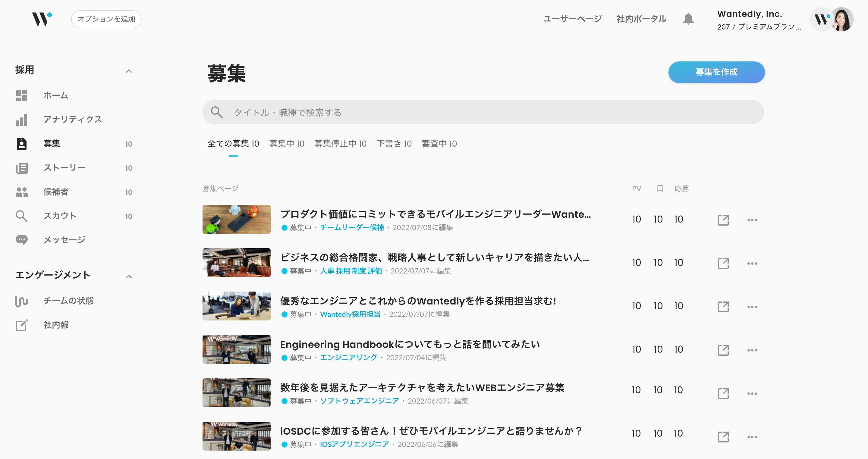Open the 社内報 edit icon
The width and height of the screenshot is (868, 459).
(22, 325)
